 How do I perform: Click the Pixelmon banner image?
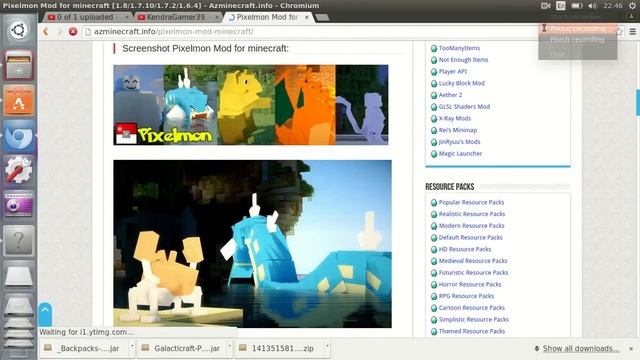pyautogui.click(x=251, y=104)
